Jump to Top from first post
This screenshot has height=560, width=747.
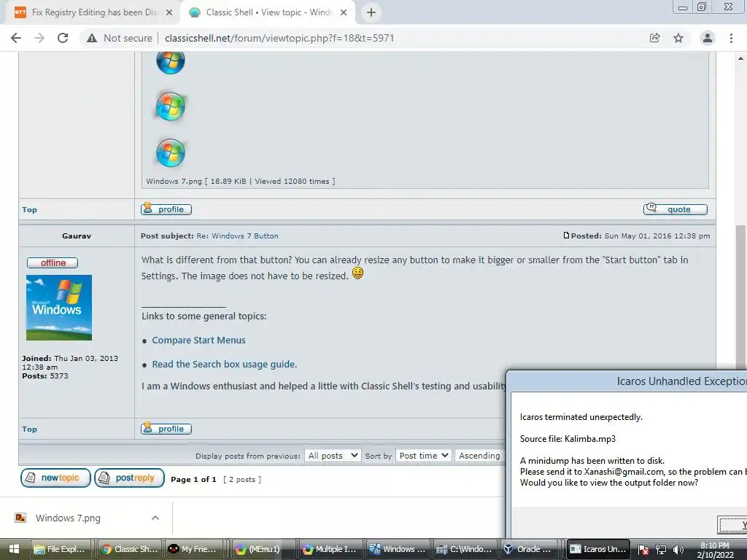tap(29, 209)
